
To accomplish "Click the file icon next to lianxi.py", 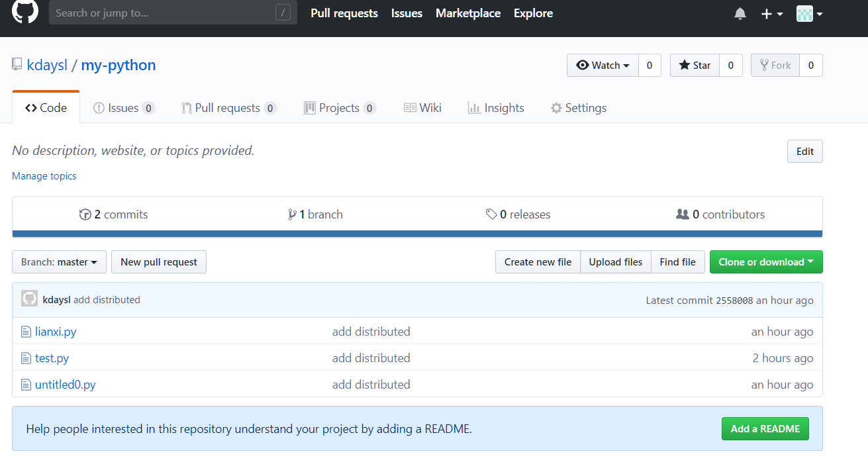I will [x=26, y=332].
